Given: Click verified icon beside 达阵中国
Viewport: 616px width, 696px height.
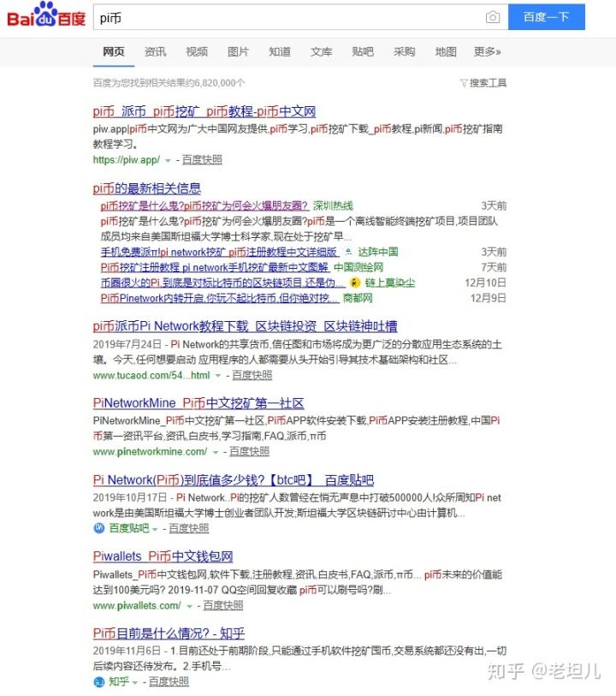Looking at the screenshot, I should (x=348, y=252).
